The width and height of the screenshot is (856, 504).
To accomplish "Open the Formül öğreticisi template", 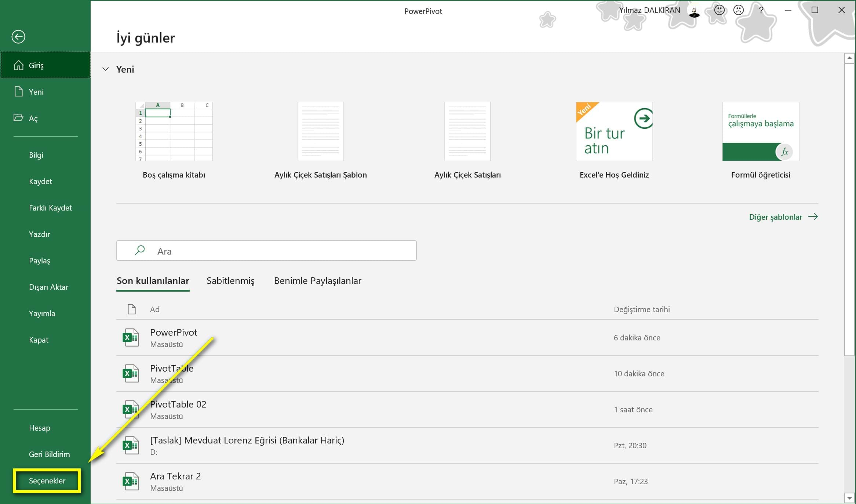I will click(761, 141).
